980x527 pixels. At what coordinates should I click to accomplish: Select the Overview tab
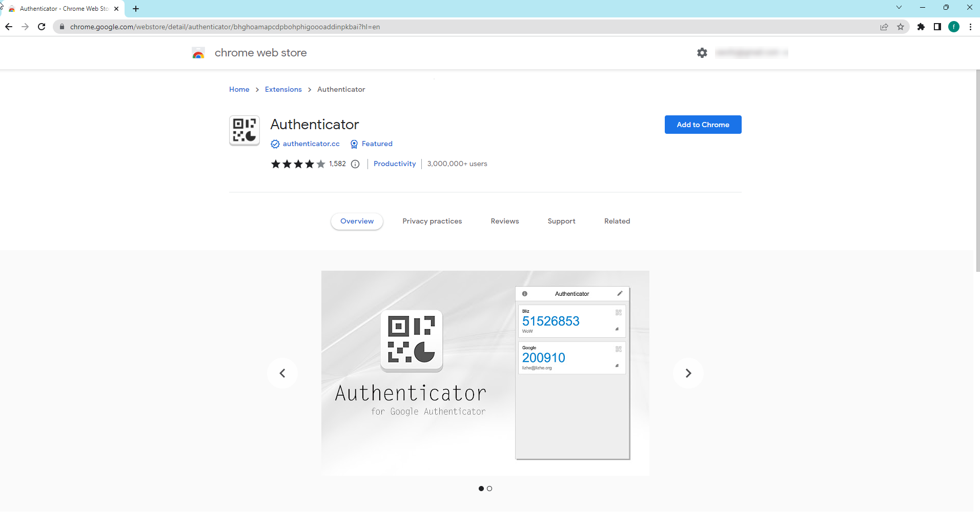[357, 221]
